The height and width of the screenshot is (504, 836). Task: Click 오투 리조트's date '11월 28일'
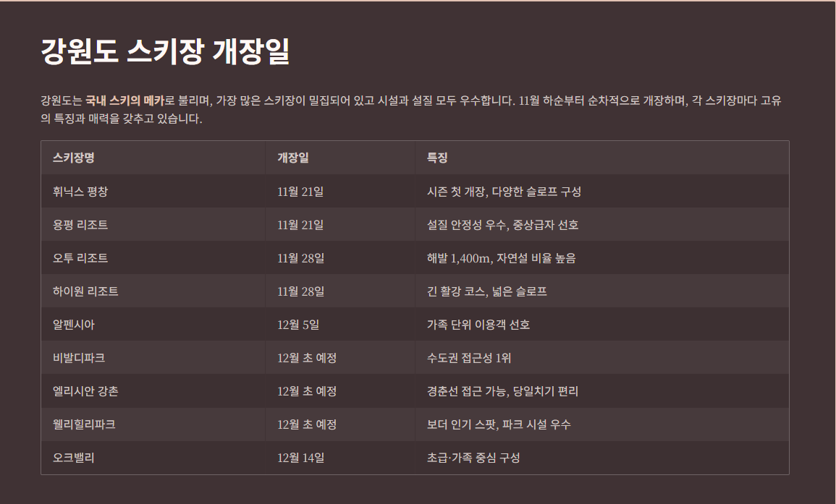click(x=300, y=258)
